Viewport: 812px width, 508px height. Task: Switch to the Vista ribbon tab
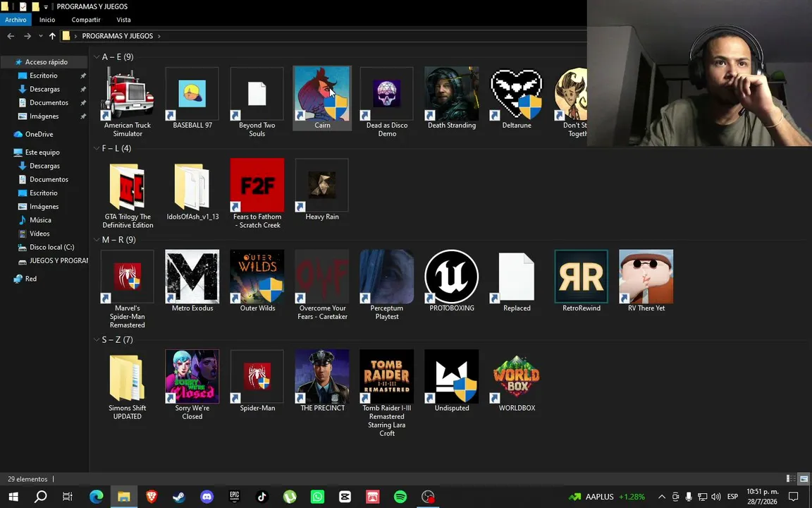coord(124,20)
